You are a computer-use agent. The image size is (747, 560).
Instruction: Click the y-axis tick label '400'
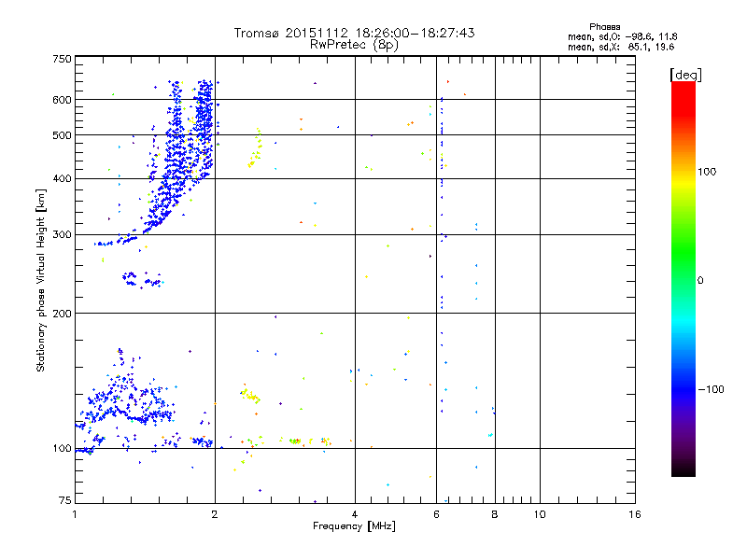tap(62, 179)
